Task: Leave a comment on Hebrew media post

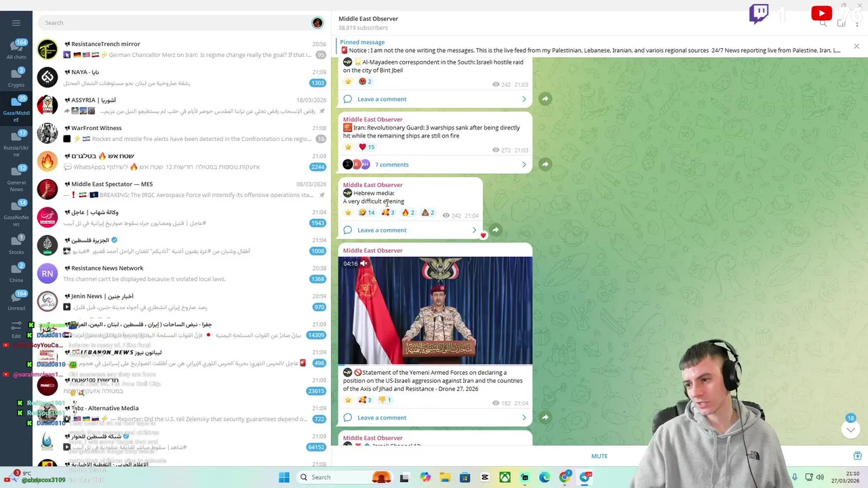Action: pyautogui.click(x=382, y=230)
